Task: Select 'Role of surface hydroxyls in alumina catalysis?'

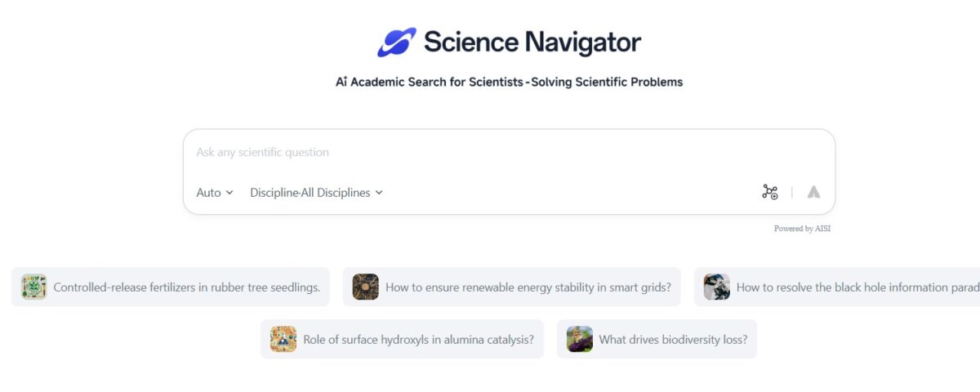Action: (402, 339)
